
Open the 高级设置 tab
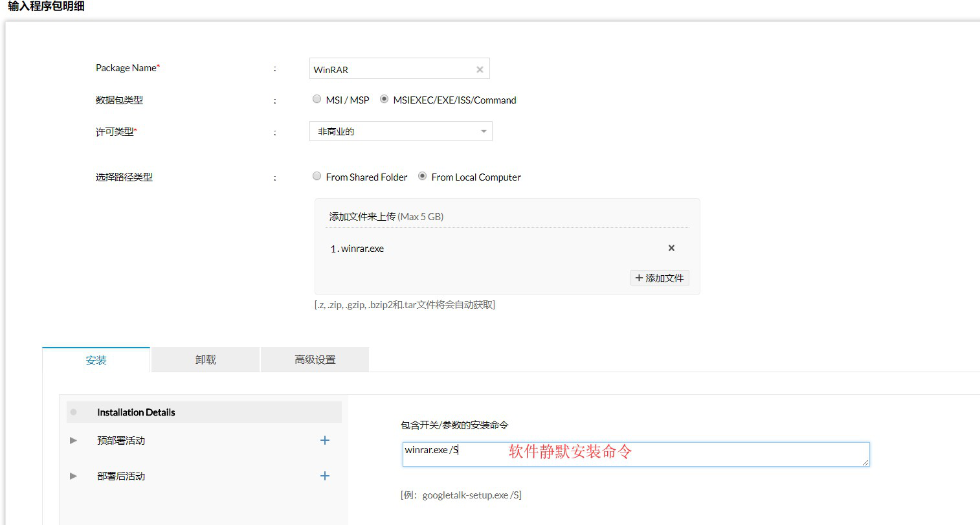315,359
